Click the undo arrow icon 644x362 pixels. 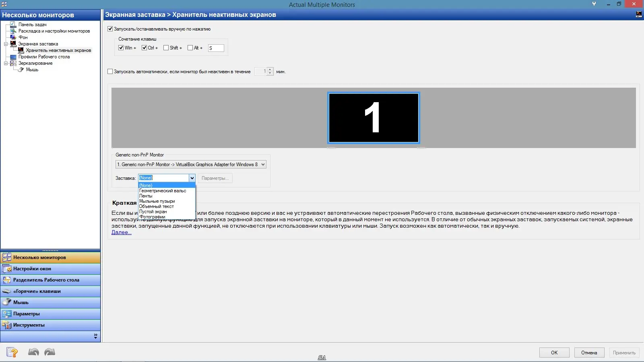click(34, 352)
